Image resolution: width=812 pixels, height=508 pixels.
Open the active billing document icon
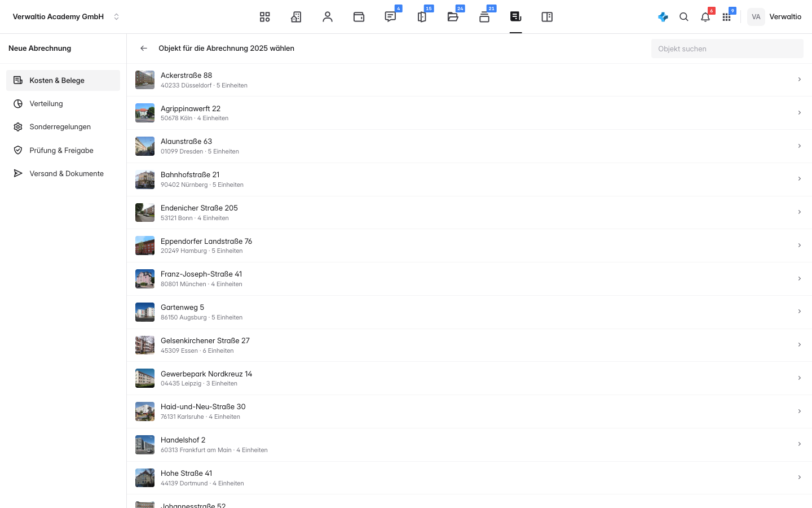click(515, 17)
